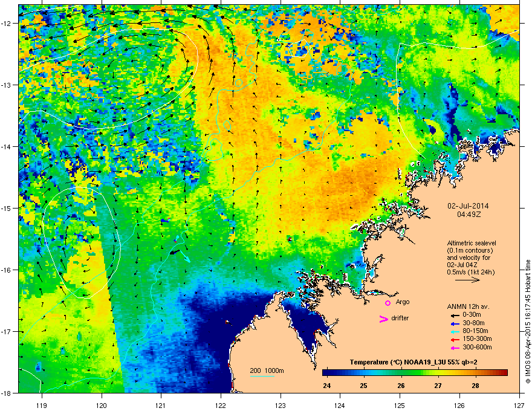Click the colorbar tick label 24
This screenshot has height=411, width=532.
326,386
